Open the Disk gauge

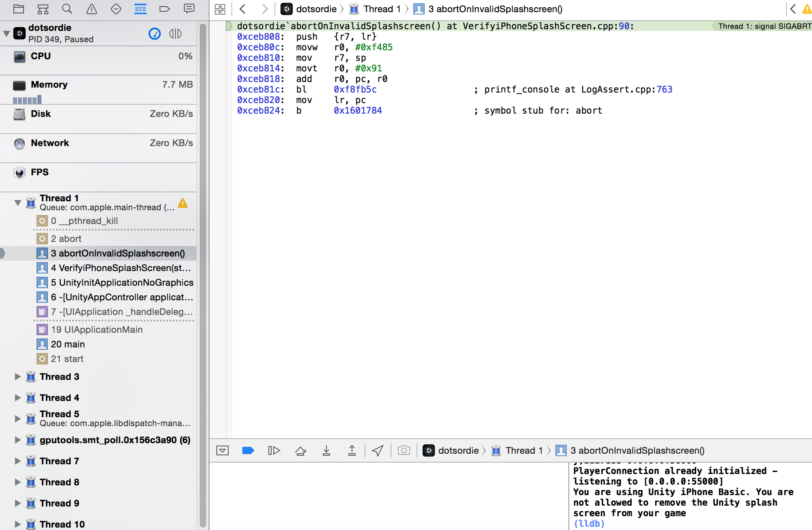98,118
